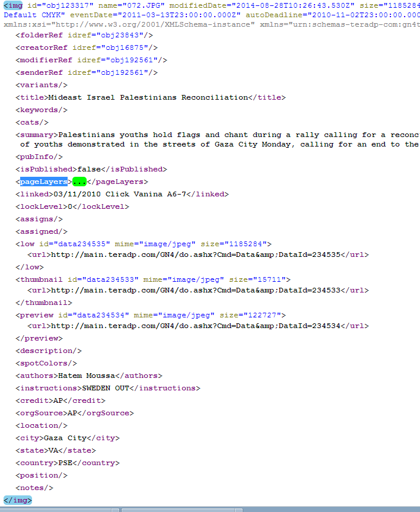Click the empty assigned element

pyautogui.click(x=42, y=231)
